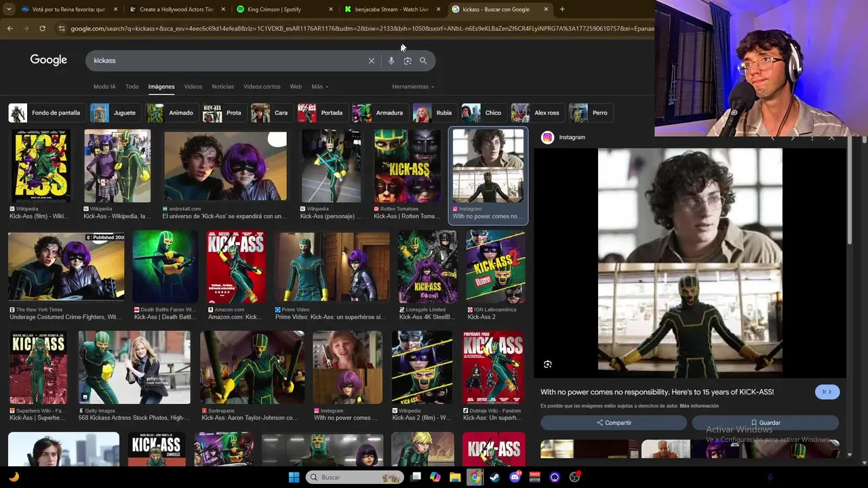The image size is (868, 488).
Task: Select the Web search tab
Action: point(296,87)
